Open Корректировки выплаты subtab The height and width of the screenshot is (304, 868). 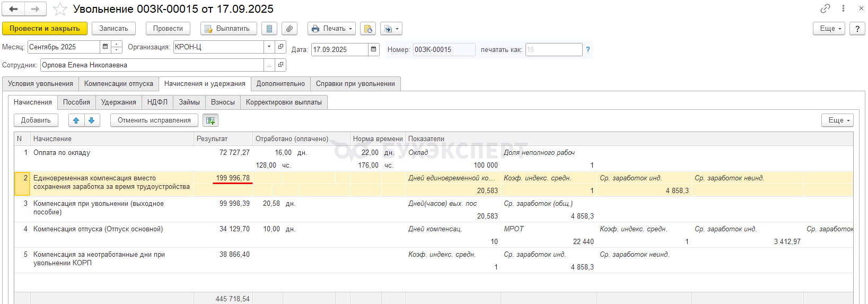(x=284, y=102)
